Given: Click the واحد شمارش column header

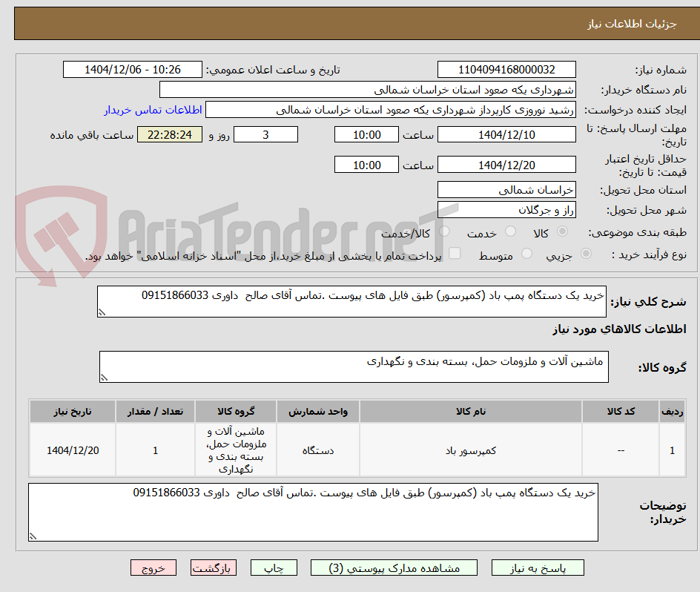Looking at the screenshot, I should (x=318, y=412).
